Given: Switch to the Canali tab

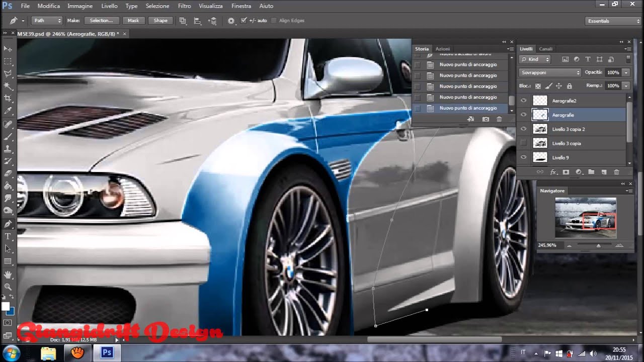Looking at the screenshot, I should pyautogui.click(x=545, y=49).
